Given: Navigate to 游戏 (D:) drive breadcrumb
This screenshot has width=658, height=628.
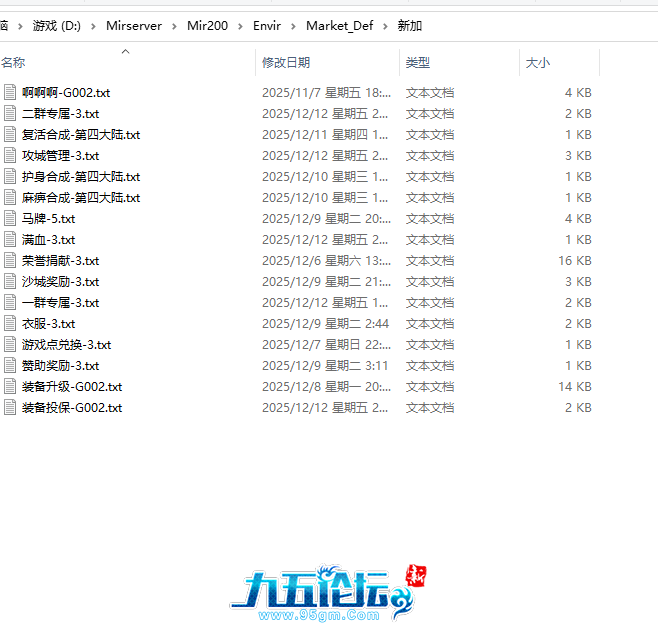Looking at the screenshot, I should [58, 26].
